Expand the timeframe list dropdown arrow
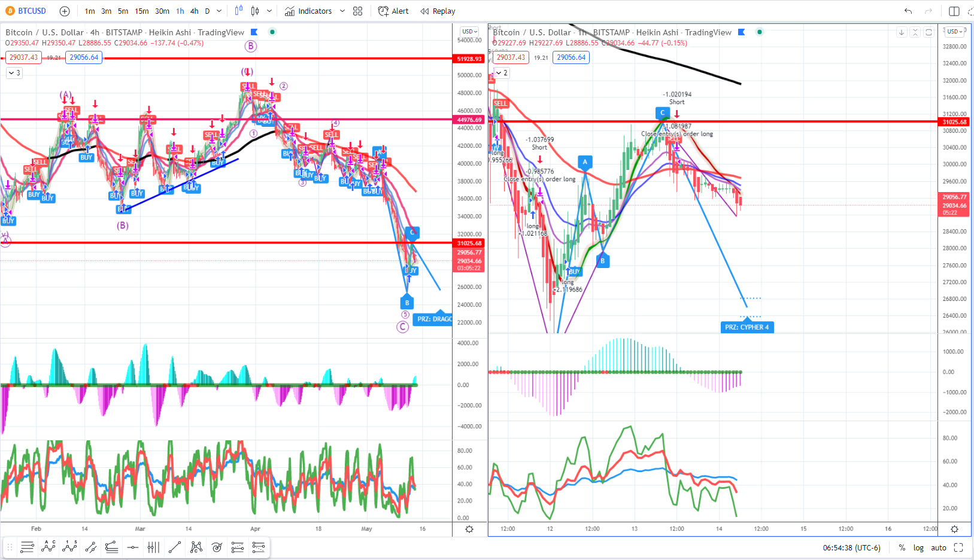Viewport: 974px width, 560px height. point(219,11)
